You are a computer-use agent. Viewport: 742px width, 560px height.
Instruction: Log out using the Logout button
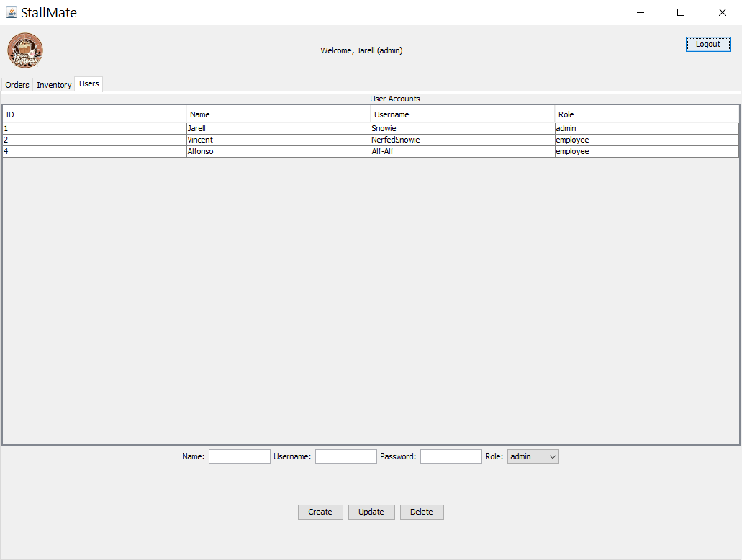tap(708, 44)
